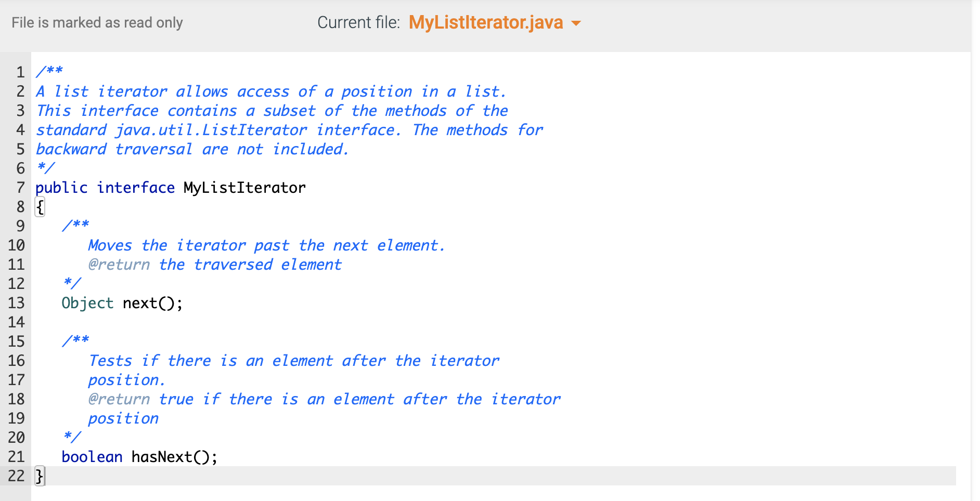Click the read only notice text
Screen dimensions: 980x501
click(x=97, y=23)
